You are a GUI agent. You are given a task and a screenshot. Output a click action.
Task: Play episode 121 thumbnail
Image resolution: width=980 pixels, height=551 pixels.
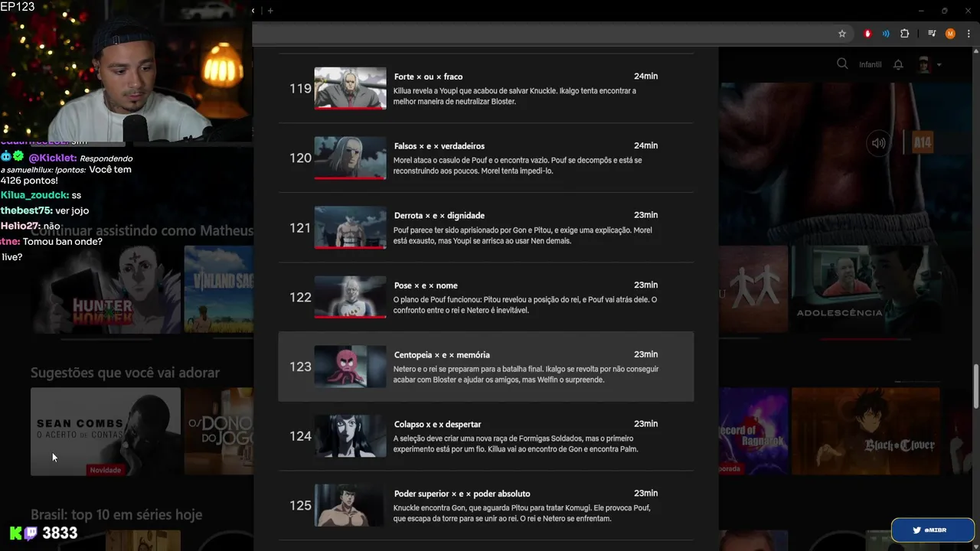click(350, 227)
